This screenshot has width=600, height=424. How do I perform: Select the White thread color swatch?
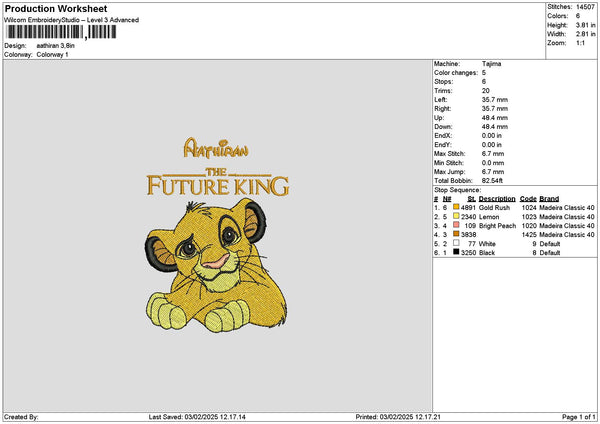pyautogui.click(x=456, y=243)
